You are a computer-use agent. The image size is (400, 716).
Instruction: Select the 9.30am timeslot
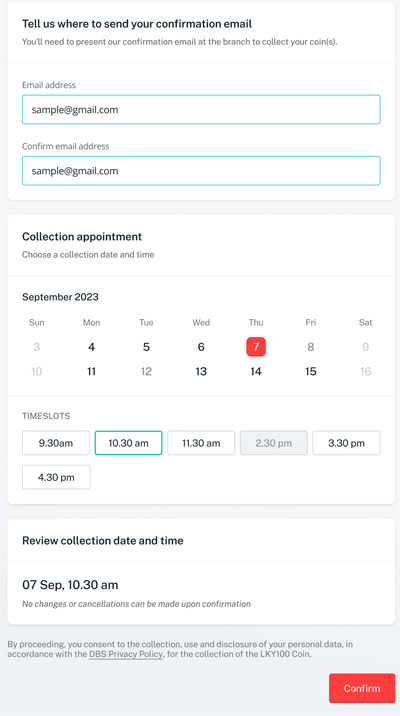click(56, 443)
